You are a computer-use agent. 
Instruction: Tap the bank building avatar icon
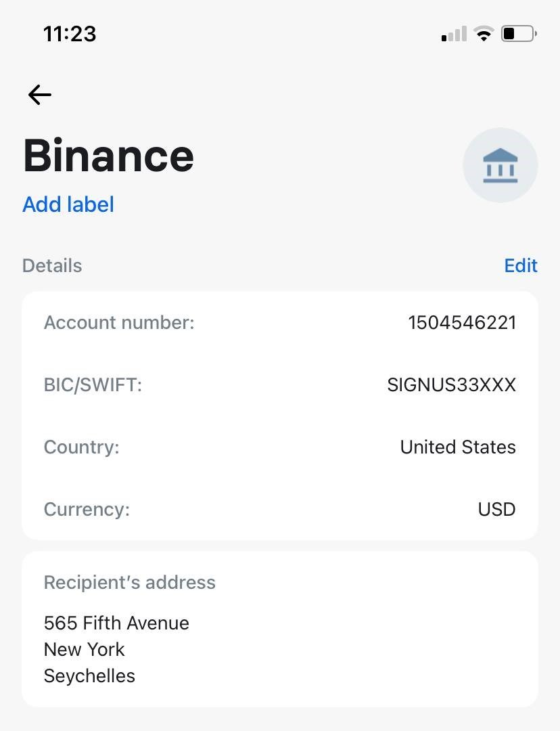500,165
